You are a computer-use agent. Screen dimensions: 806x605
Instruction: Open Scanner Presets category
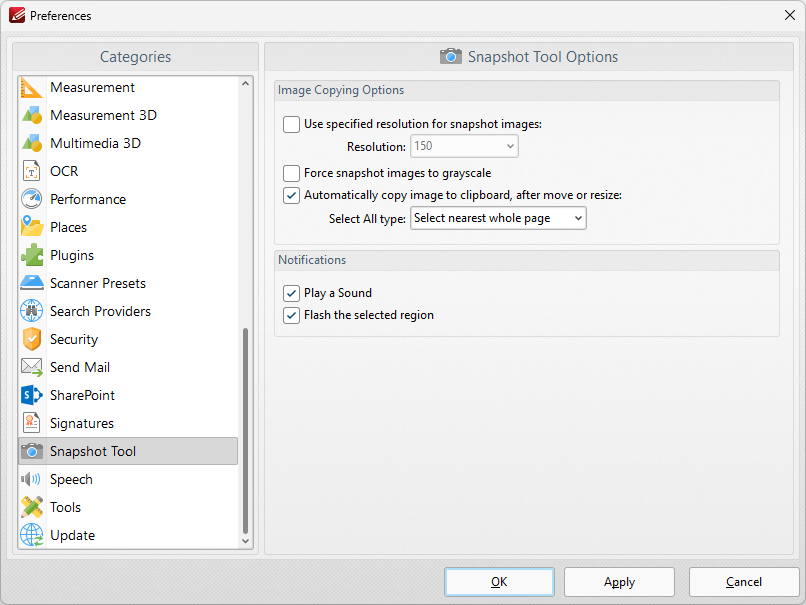(128, 283)
